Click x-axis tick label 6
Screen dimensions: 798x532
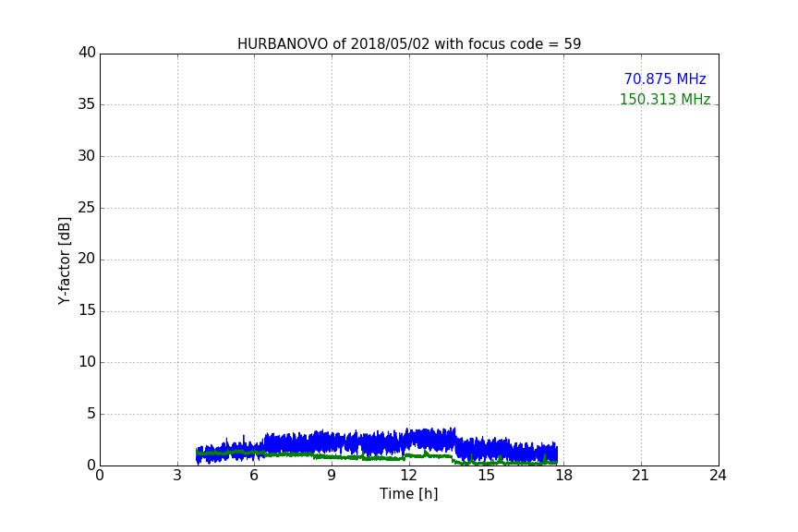pyautogui.click(x=255, y=476)
